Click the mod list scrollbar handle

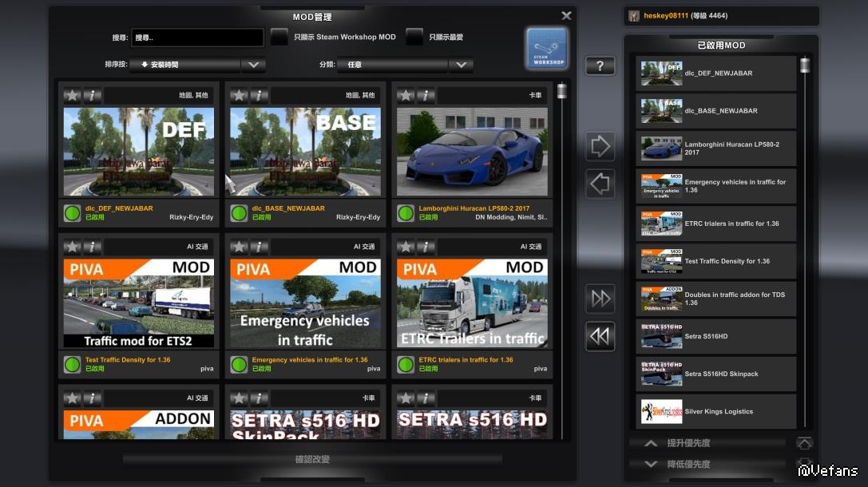click(x=561, y=91)
